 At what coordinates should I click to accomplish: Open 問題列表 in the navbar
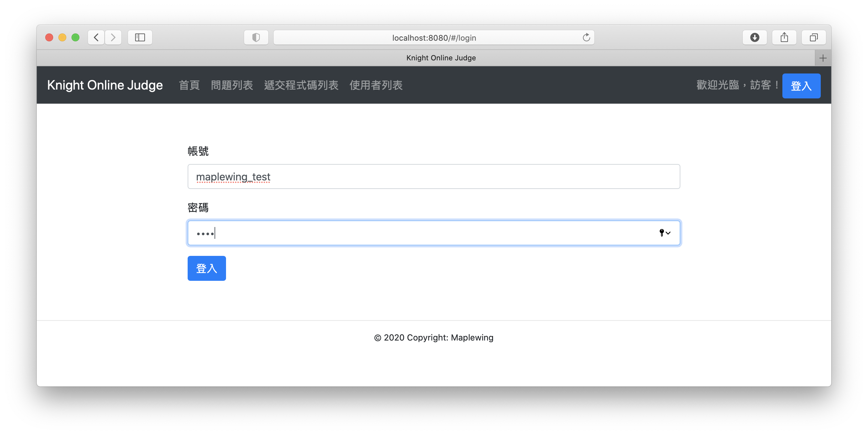point(232,85)
